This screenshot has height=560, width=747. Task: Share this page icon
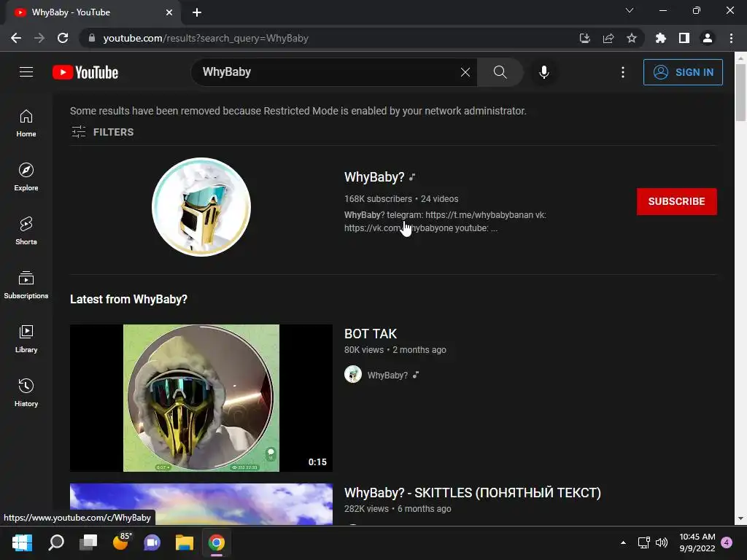click(x=608, y=38)
